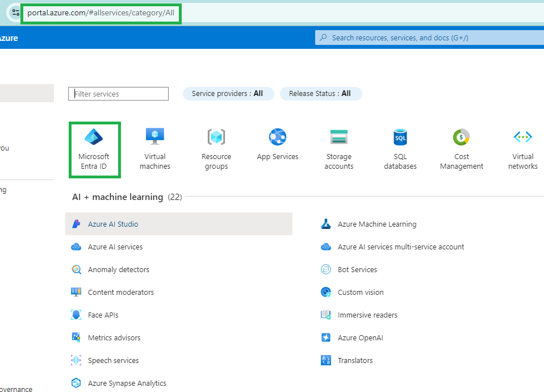The width and height of the screenshot is (544, 392).
Task: Open the Virtual networks icon
Action: (523, 137)
